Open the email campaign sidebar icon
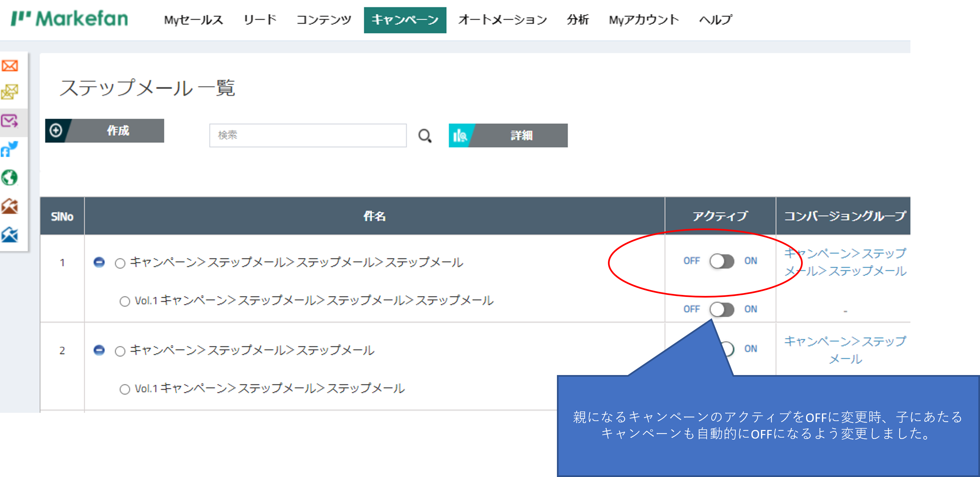 [10, 66]
